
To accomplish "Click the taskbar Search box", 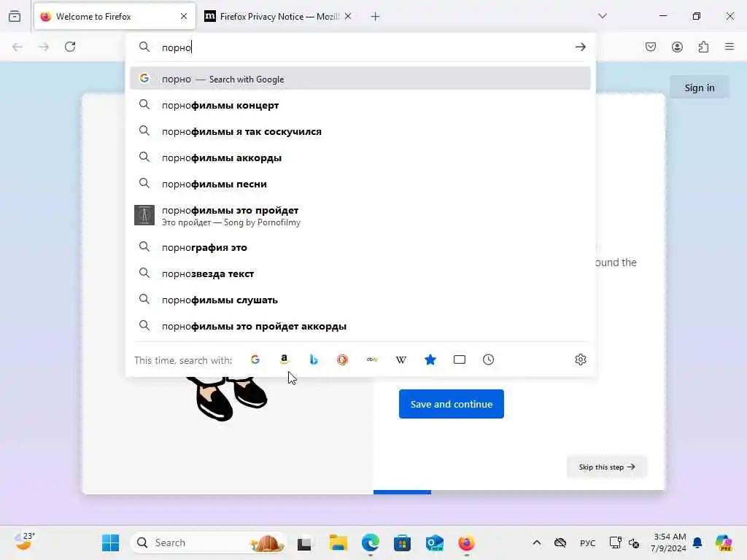I will (x=209, y=542).
